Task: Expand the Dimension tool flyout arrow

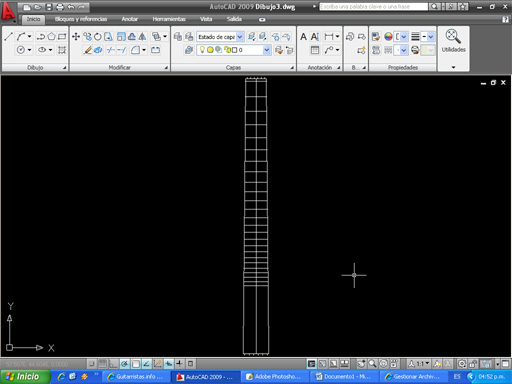Action: (337, 36)
